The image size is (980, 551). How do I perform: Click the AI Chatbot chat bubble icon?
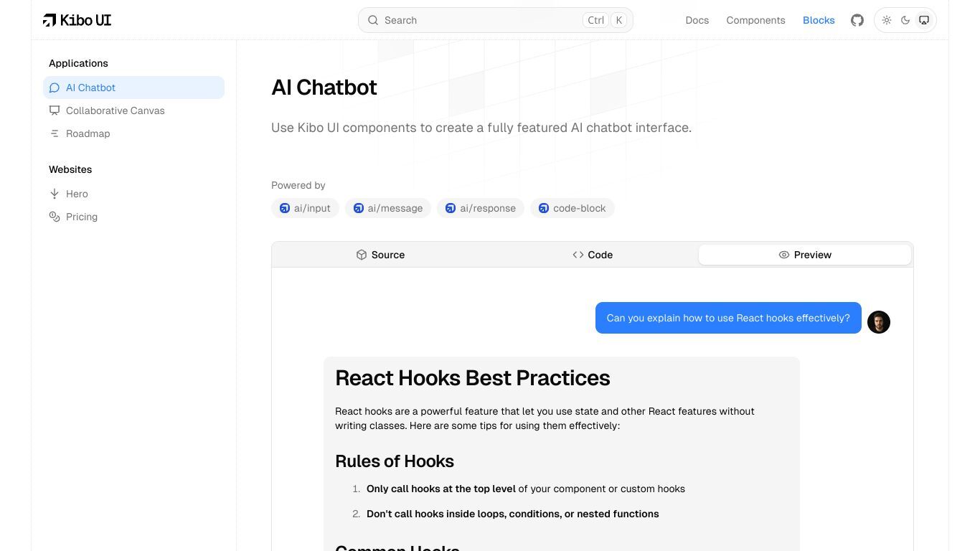click(x=55, y=88)
